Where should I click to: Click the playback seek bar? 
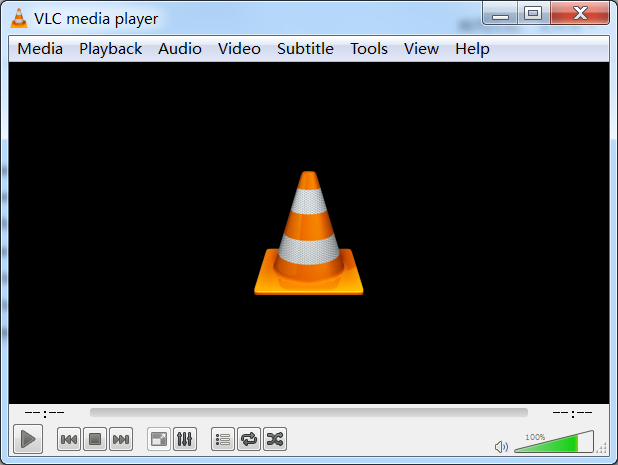tap(308, 412)
